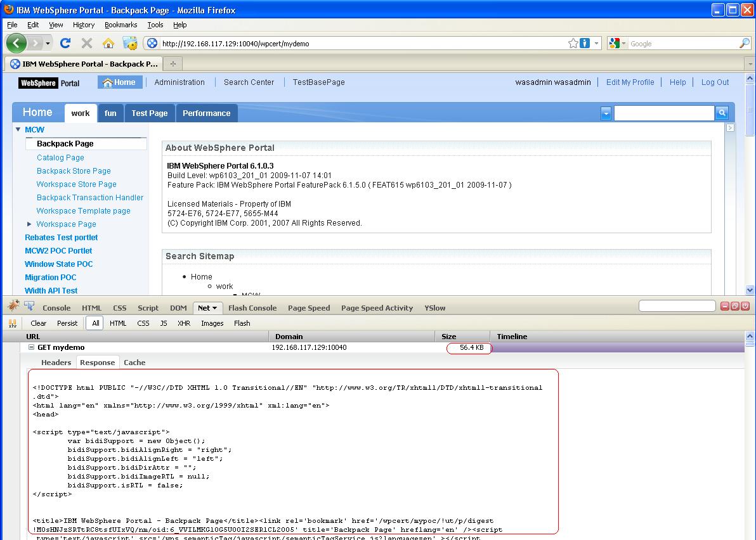Go back with the green Back arrow

[x=16, y=43]
